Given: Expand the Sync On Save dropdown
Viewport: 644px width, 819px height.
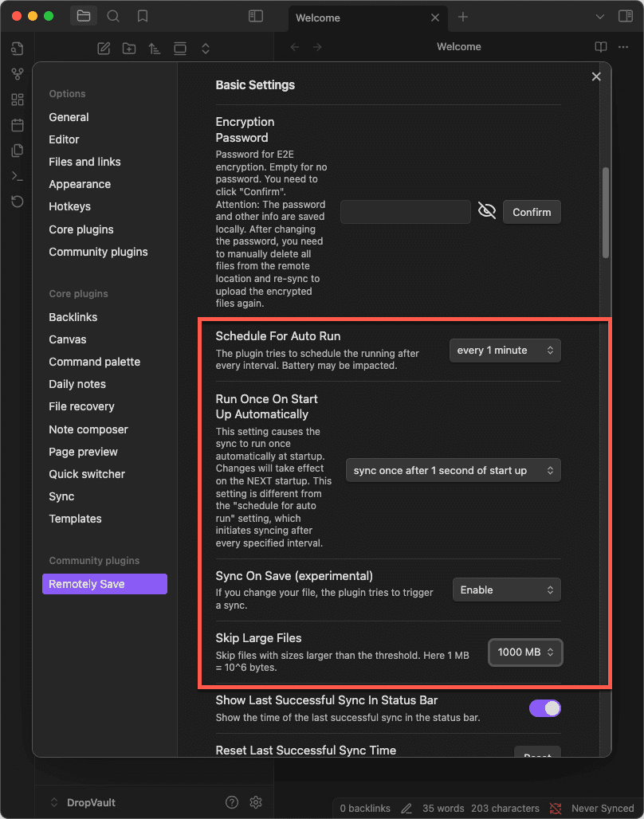Looking at the screenshot, I should (x=506, y=590).
